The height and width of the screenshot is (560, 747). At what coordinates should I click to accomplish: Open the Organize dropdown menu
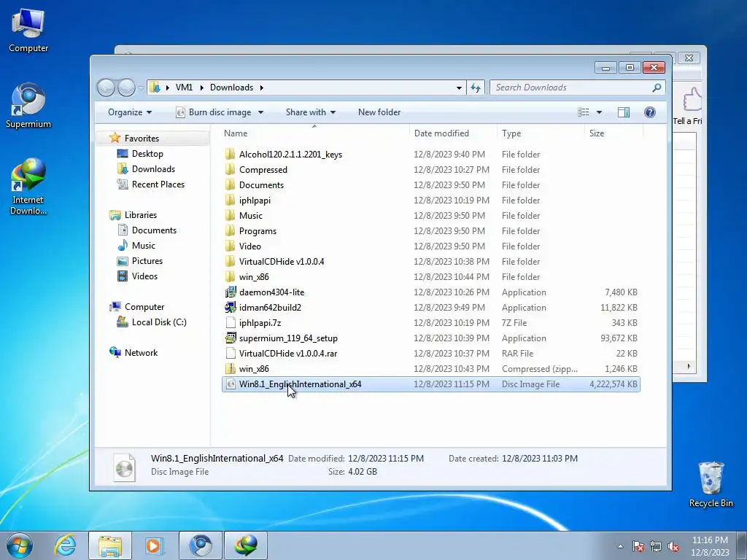point(130,112)
